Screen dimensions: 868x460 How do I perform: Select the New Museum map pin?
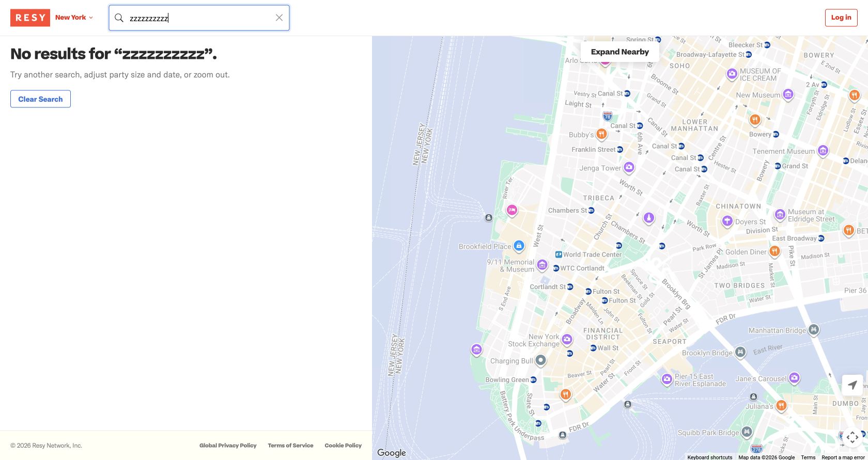788,94
